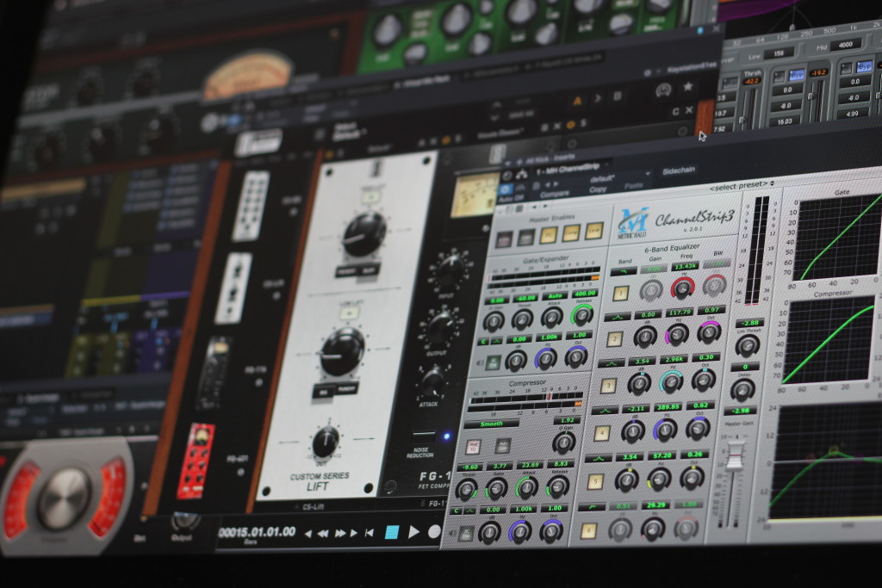Click the Low Lift large knob on CS-Lift
882x588 pixels.
click(341, 352)
